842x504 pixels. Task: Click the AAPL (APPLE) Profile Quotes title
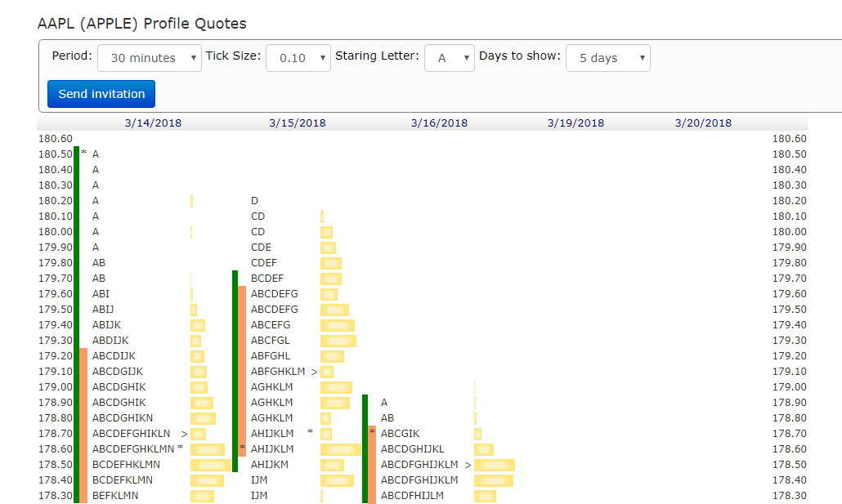(x=141, y=24)
